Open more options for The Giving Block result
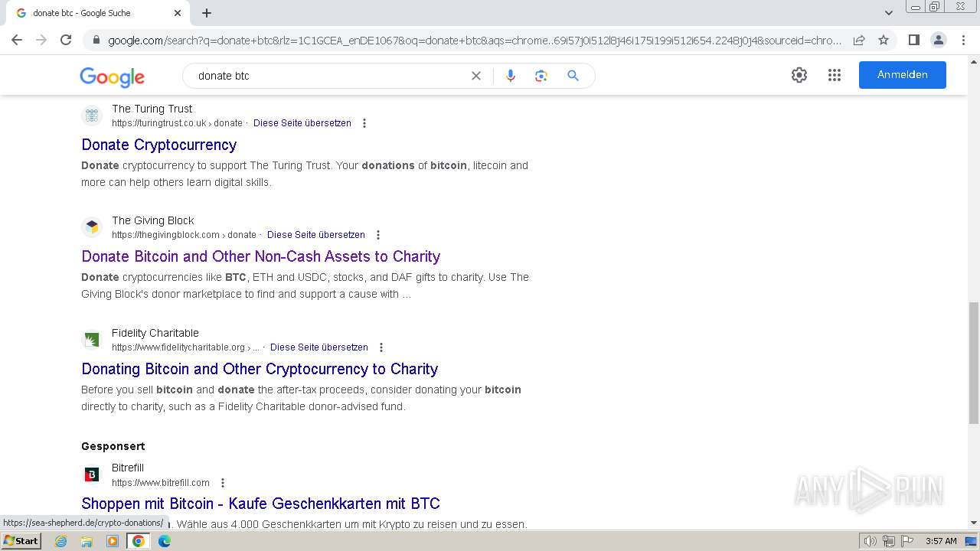Screen dimensions: 980x551 tap(378, 235)
